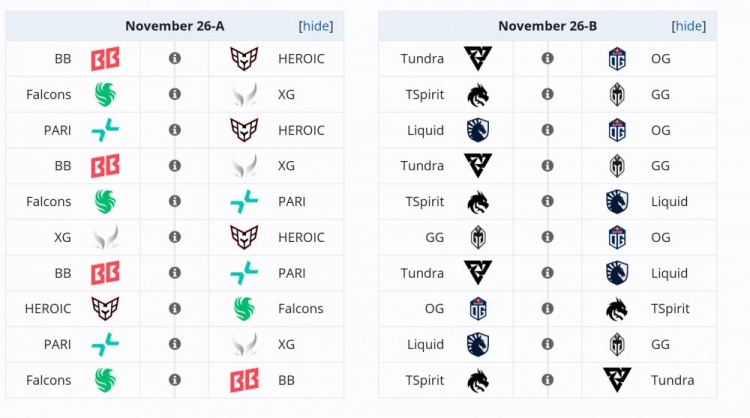Click PARI logo in Falcons vs PARI row
This screenshot has width=750, height=418.
[x=244, y=201]
